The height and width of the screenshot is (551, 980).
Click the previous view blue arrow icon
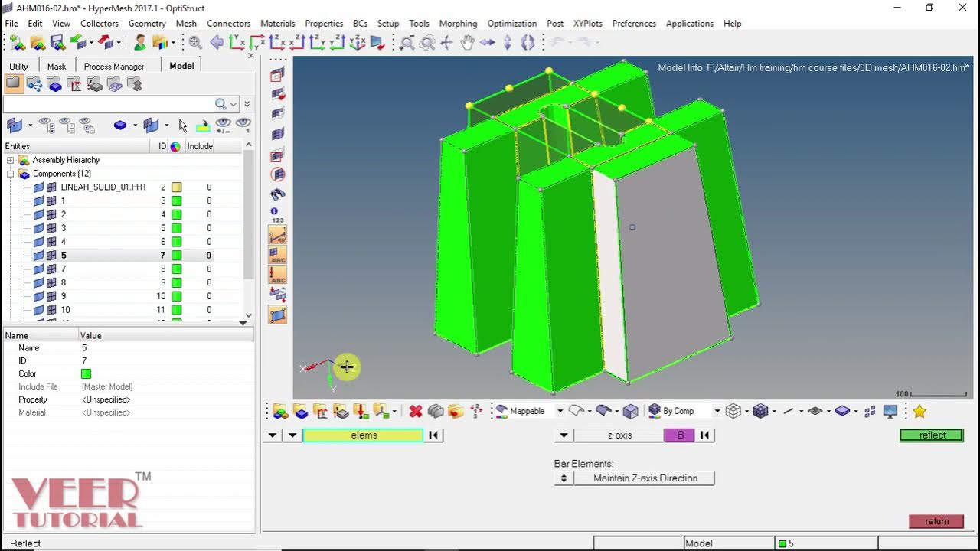pos(217,43)
